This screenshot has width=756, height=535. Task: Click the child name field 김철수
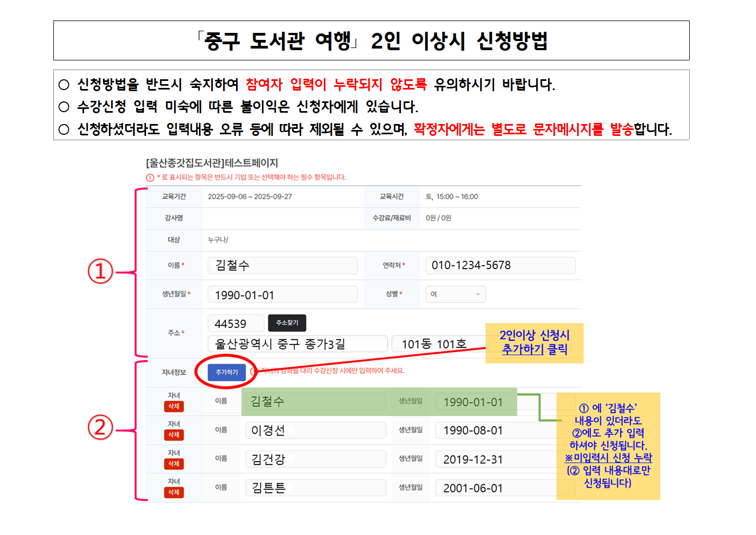[316, 401]
